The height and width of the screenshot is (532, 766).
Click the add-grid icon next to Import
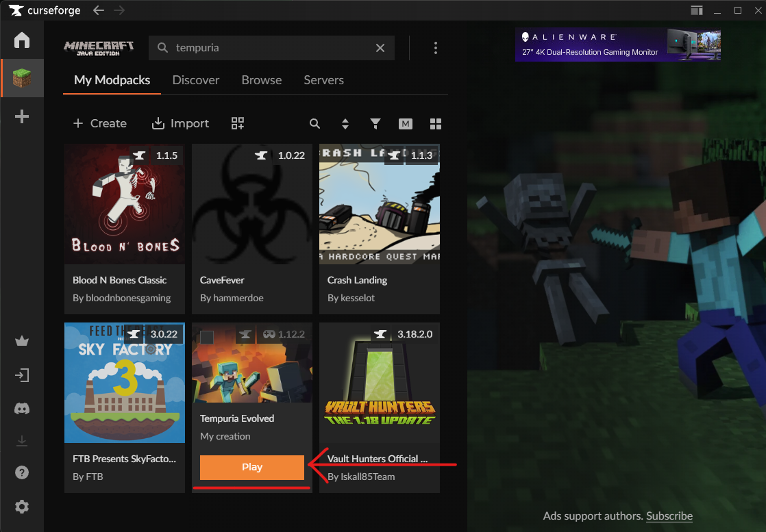click(238, 123)
